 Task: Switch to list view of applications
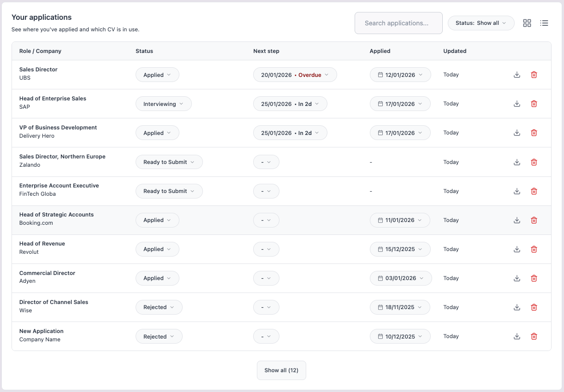click(x=544, y=23)
